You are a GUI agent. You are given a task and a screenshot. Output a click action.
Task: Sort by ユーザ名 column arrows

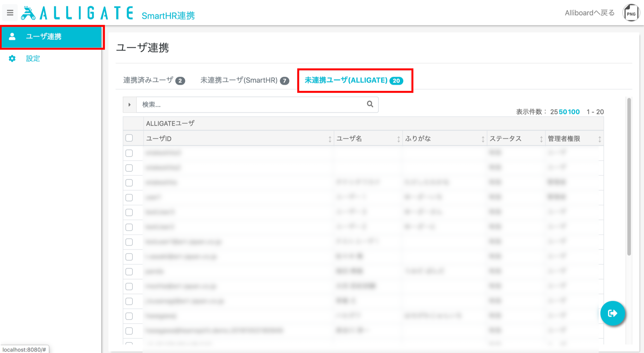pos(399,139)
